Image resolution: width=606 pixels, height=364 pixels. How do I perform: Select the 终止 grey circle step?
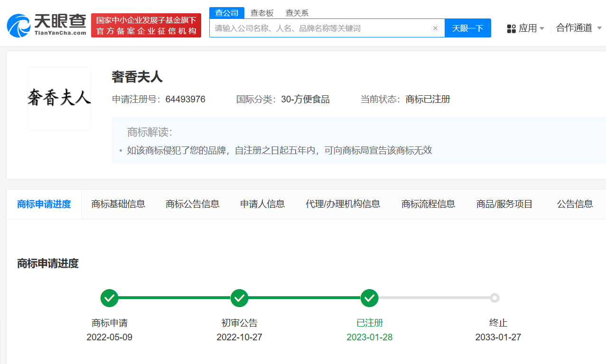[494, 298]
